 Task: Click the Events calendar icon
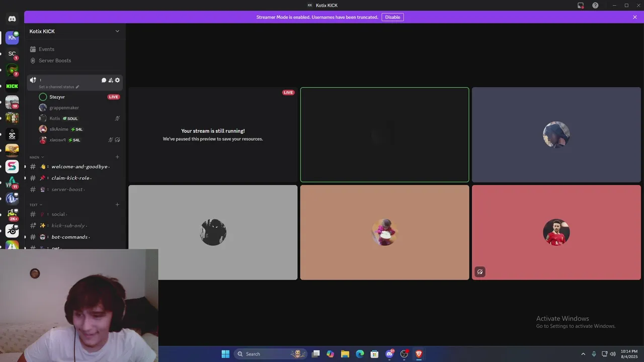coord(33,49)
